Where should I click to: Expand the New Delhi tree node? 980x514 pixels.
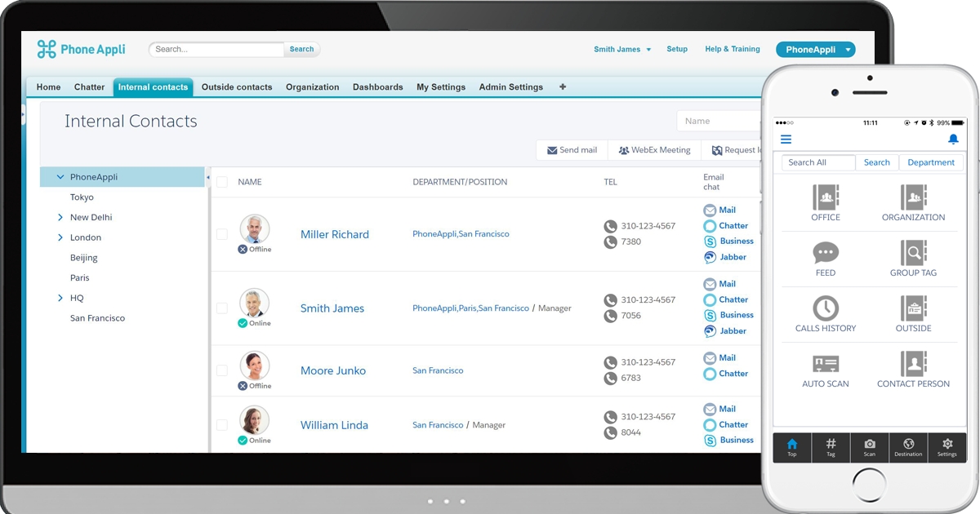coord(60,217)
